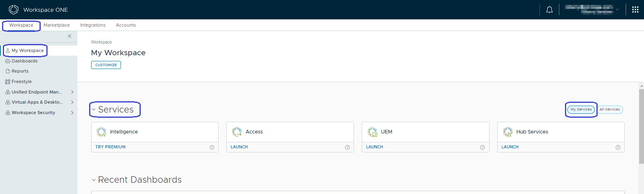Click the Virtual Apps & Desktops sidebar icon
The width and height of the screenshot is (644, 194).
(x=8, y=102)
